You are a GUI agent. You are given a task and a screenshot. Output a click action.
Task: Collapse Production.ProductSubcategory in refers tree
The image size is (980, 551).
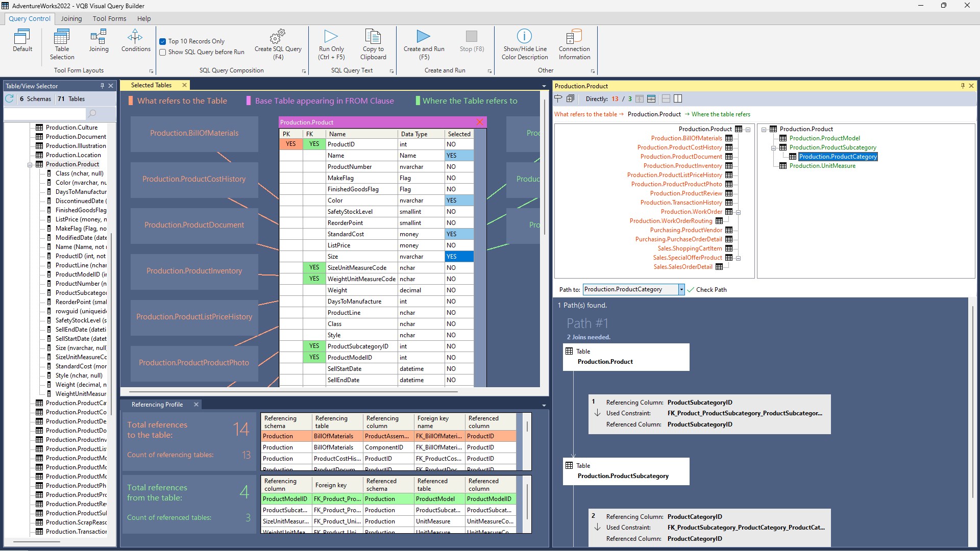[x=773, y=148]
